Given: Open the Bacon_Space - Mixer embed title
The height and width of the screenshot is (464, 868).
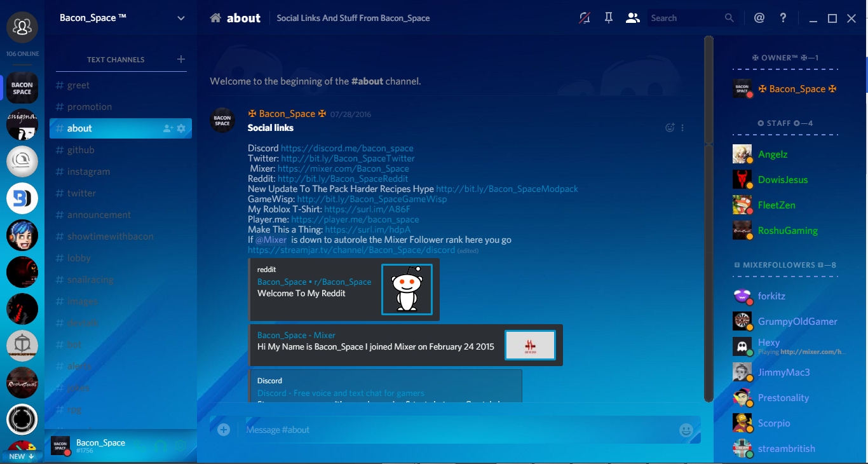Looking at the screenshot, I should click(x=296, y=335).
